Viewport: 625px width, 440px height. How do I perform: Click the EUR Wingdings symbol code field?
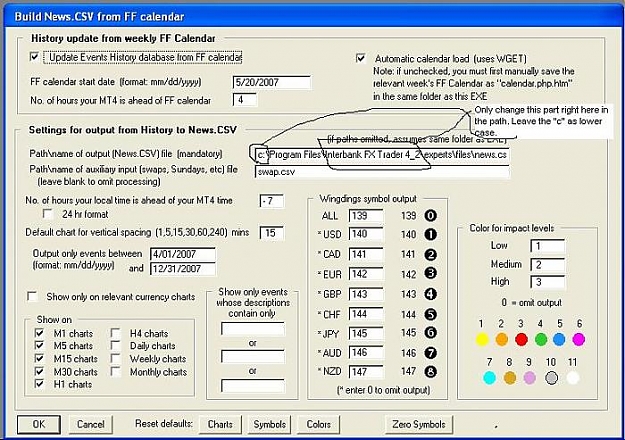[x=366, y=274]
